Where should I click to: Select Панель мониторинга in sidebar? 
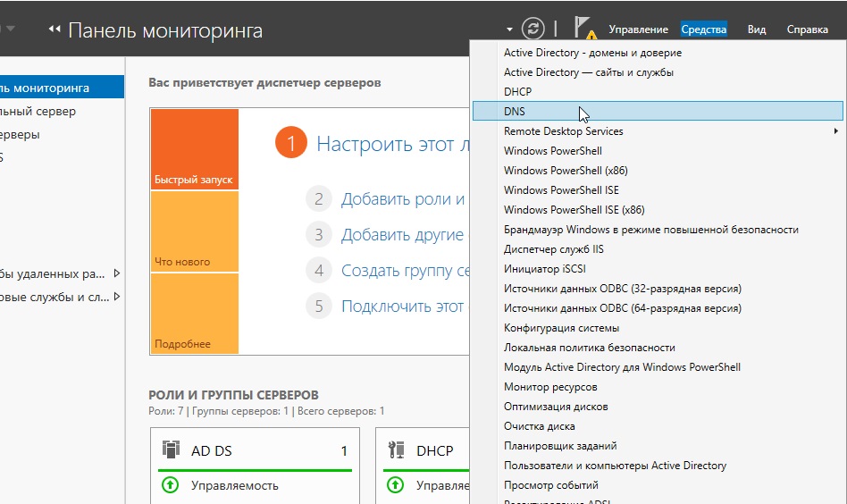coord(62,88)
